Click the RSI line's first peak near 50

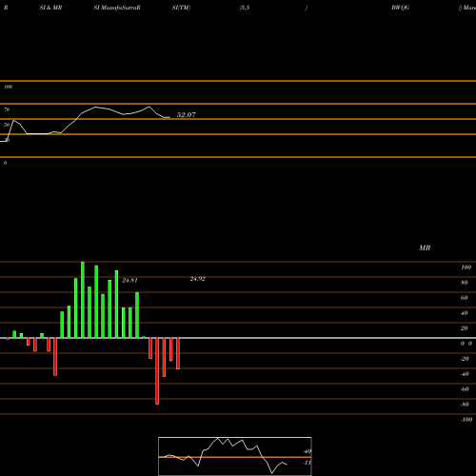tap(13, 120)
